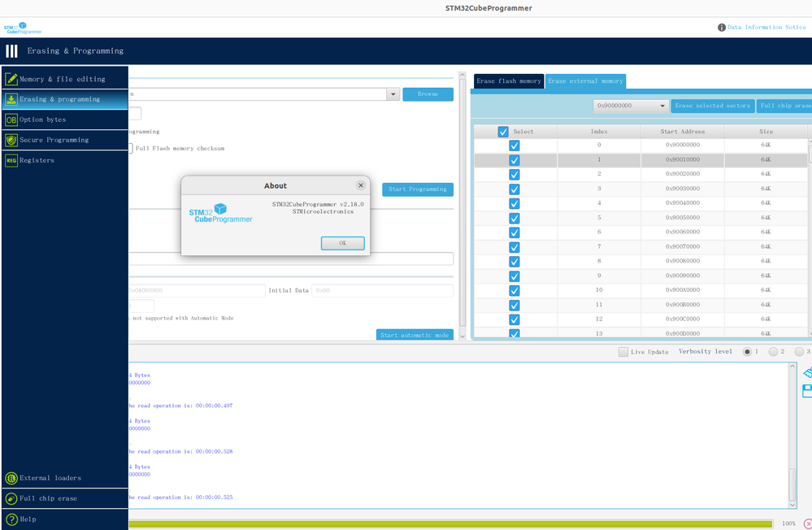The height and width of the screenshot is (530, 812).
Task: Click the STM32CubeProgrammer logo at top left
Action: 23,28
